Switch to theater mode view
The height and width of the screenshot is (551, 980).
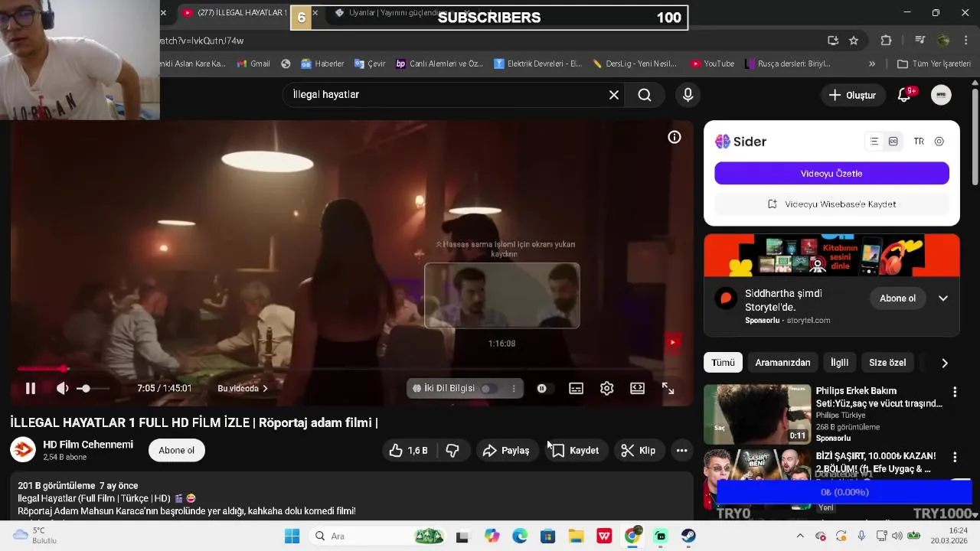point(638,389)
